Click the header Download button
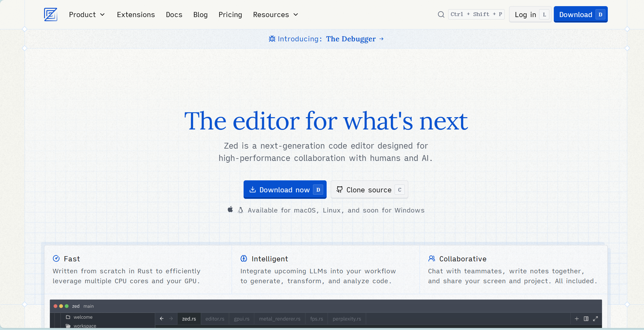 (x=580, y=14)
